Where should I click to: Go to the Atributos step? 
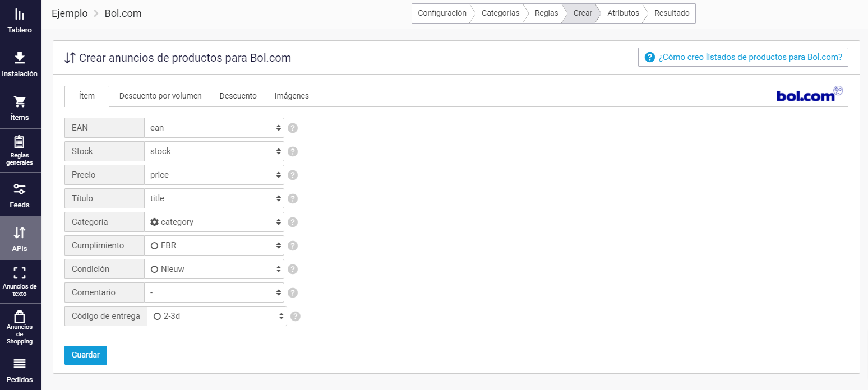623,13
